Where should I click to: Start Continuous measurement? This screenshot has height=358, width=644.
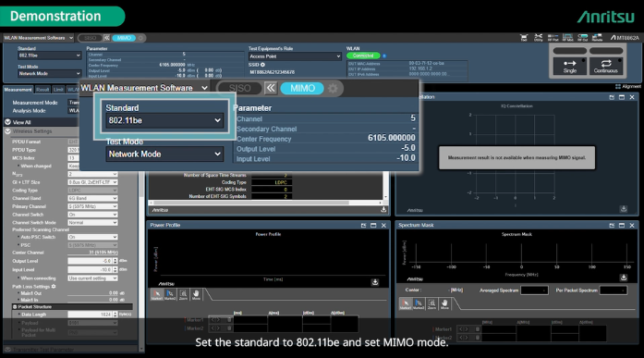pos(606,66)
